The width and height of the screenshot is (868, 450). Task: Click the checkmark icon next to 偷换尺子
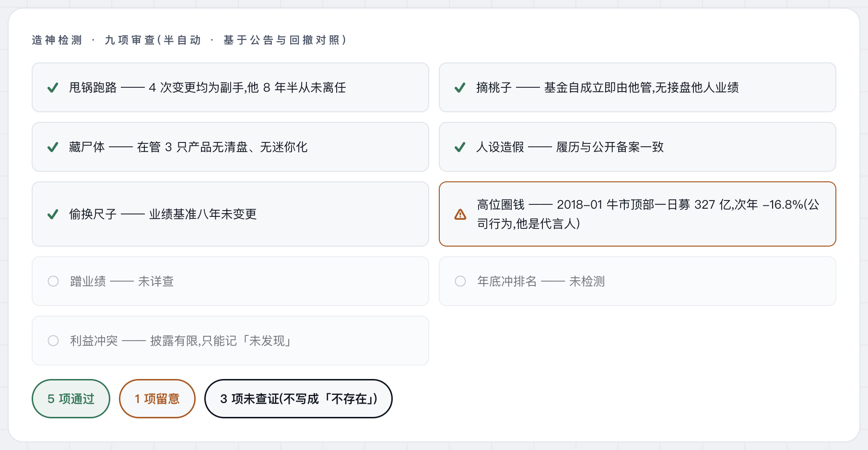tap(53, 214)
